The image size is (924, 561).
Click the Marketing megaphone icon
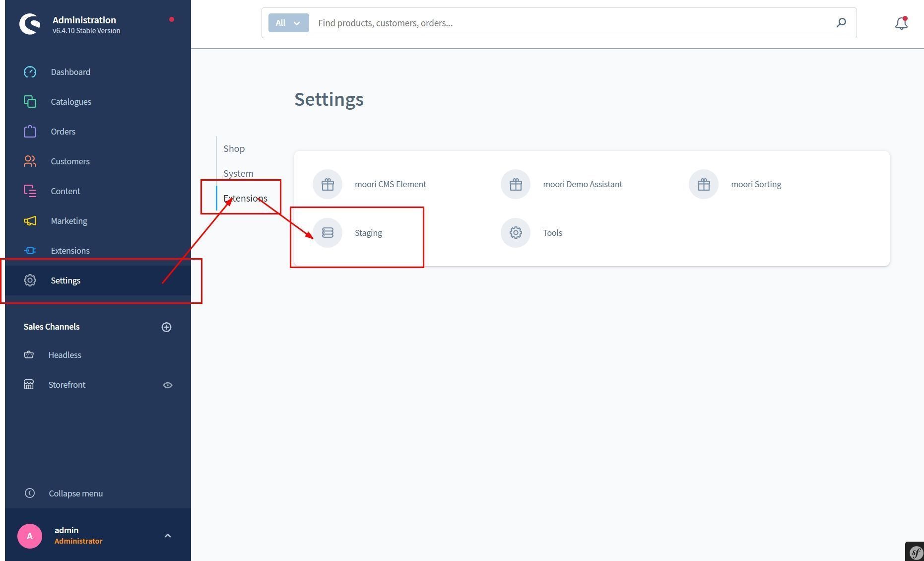[30, 221]
